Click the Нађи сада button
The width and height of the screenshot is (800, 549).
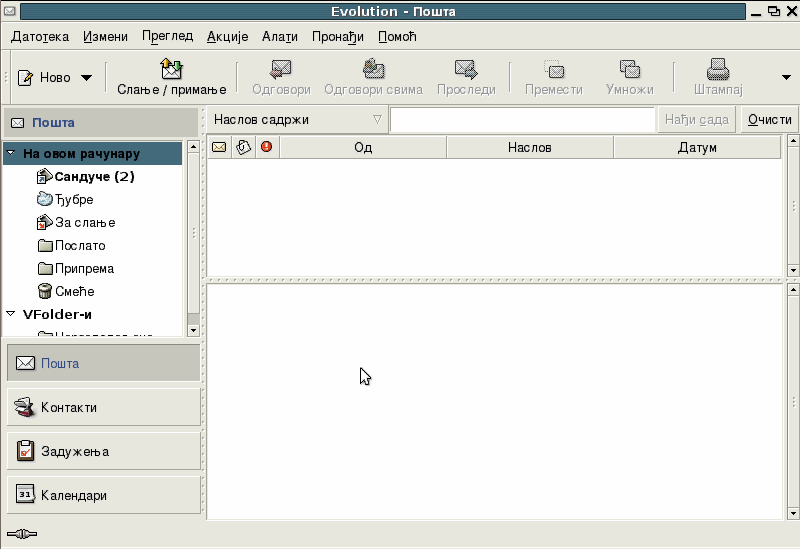(696, 120)
